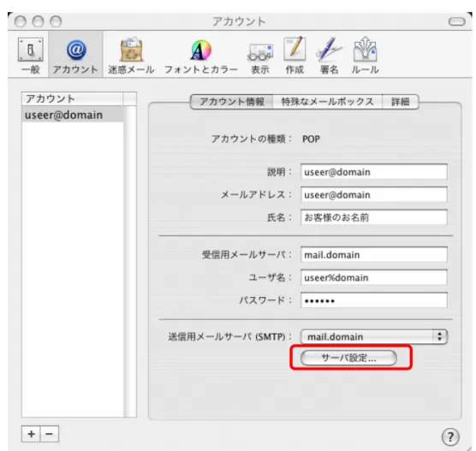
Task: Switch to the 特殊なメールボックス tab
Action: pos(328,102)
